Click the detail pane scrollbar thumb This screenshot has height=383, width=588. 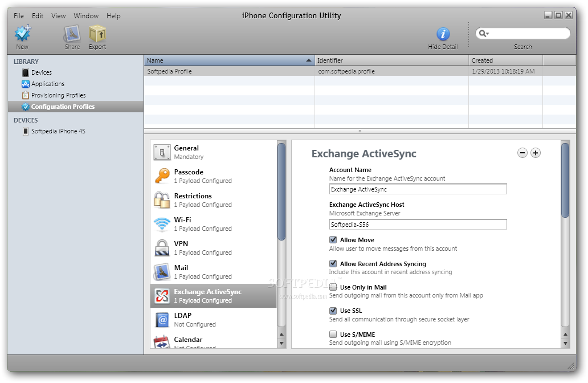565,180
